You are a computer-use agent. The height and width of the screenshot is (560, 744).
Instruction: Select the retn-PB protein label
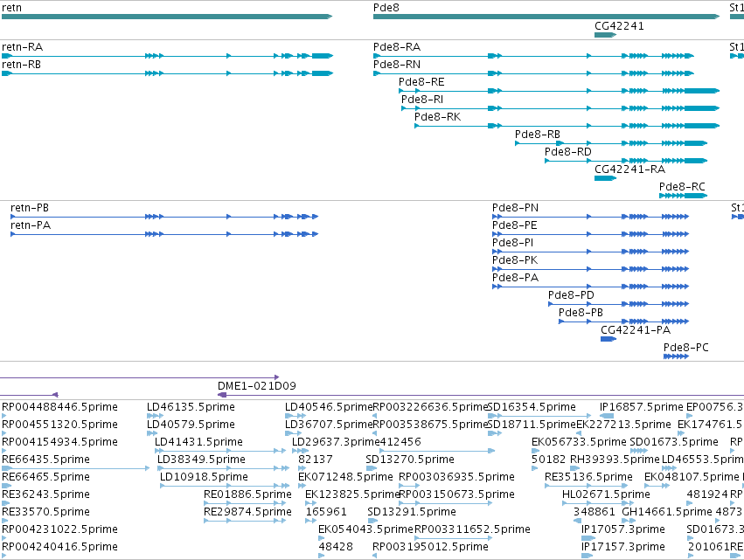30,208
